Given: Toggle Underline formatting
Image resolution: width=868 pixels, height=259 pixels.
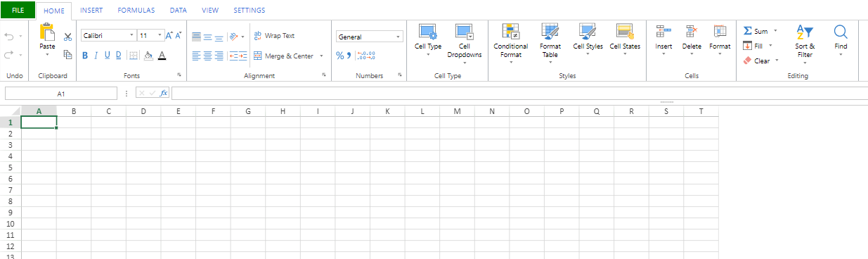Looking at the screenshot, I should click(108, 56).
